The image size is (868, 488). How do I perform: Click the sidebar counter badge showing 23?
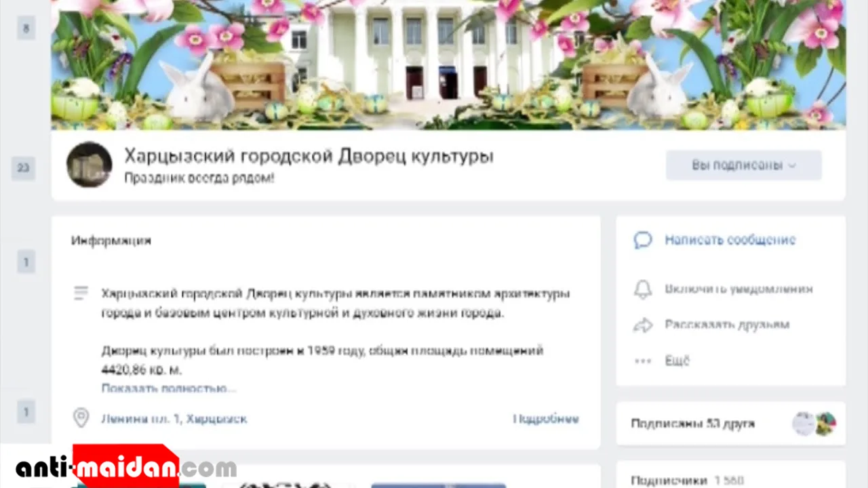pyautogui.click(x=23, y=167)
